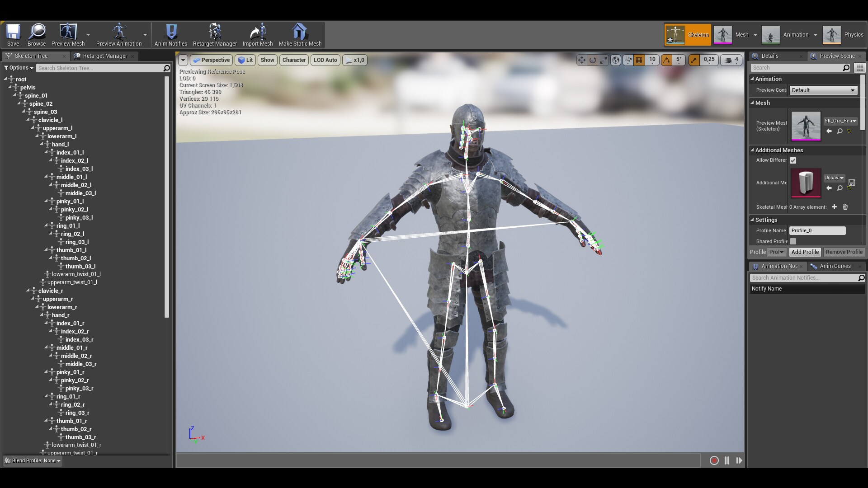Open the Options dropdown in Skeleton Tree panel
868x488 pixels.
pyautogui.click(x=18, y=67)
